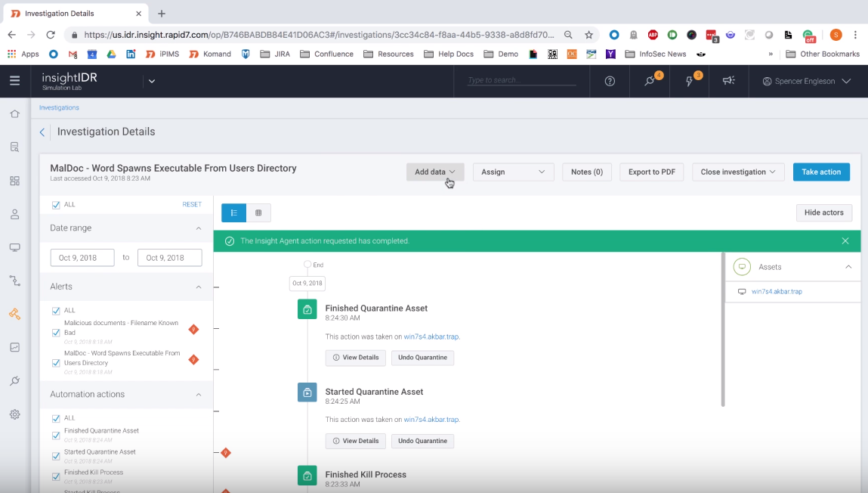868x493 pixels.
Task: Open the lightning bolt notifications icon
Action: [x=690, y=81]
